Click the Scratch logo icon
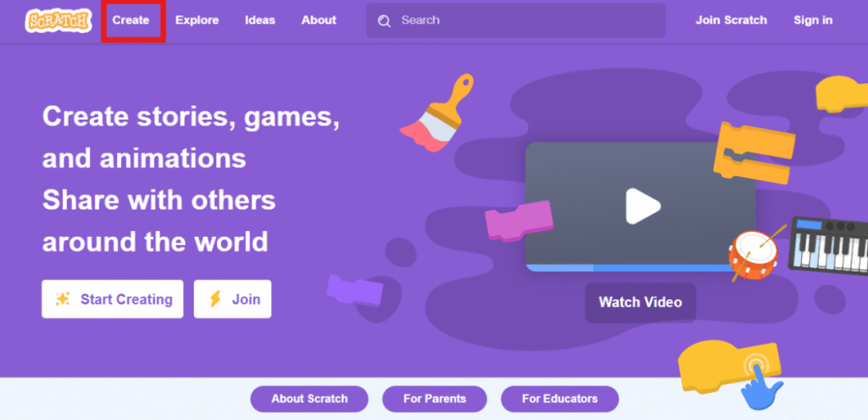 [x=57, y=20]
